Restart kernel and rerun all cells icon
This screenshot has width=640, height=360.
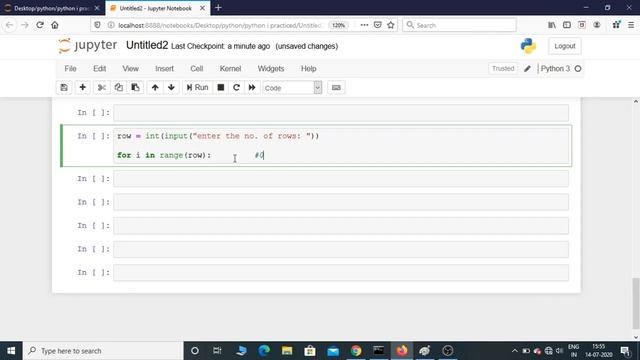pos(252,87)
